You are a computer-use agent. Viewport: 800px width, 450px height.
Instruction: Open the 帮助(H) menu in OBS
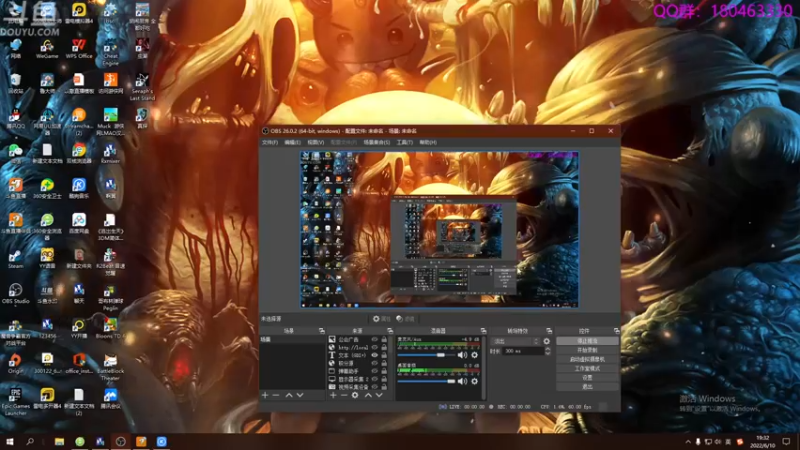pyautogui.click(x=428, y=142)
